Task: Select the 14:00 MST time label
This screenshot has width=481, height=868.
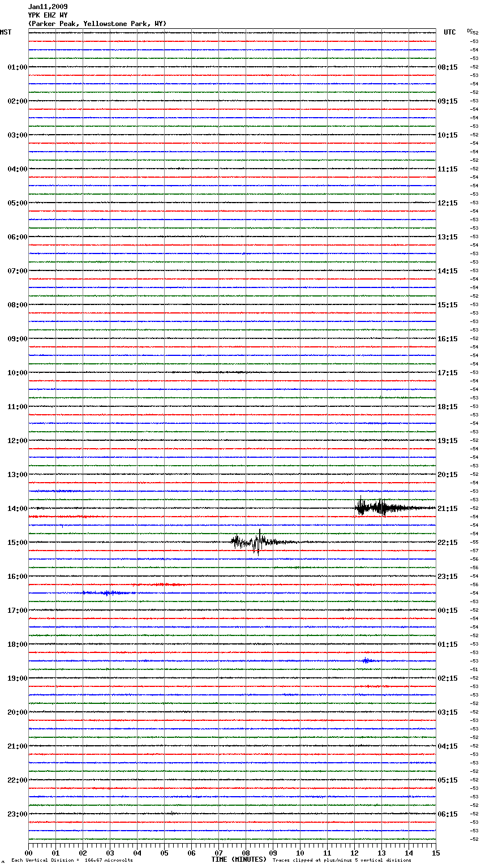Action: pos(18,509)
